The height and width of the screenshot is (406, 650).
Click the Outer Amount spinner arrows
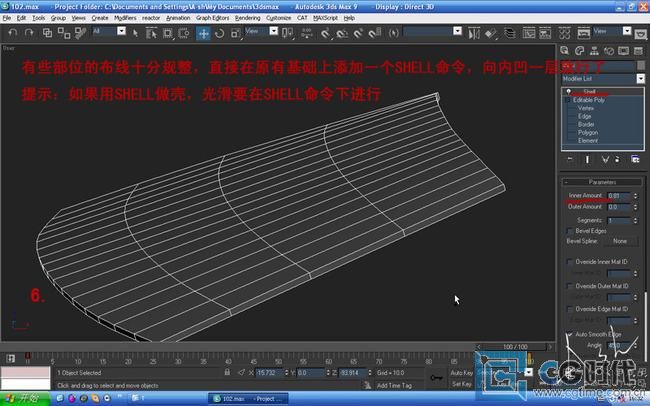[635, 207]
